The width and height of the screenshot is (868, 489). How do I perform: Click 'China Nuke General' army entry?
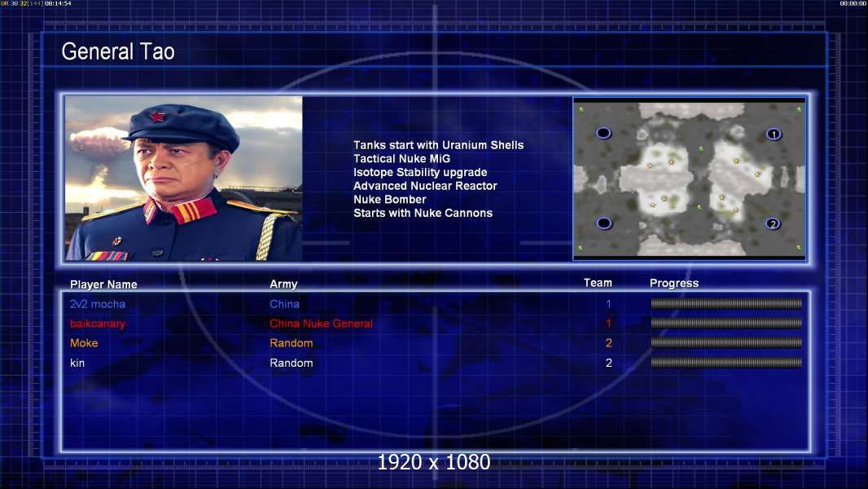click(321, 324)
